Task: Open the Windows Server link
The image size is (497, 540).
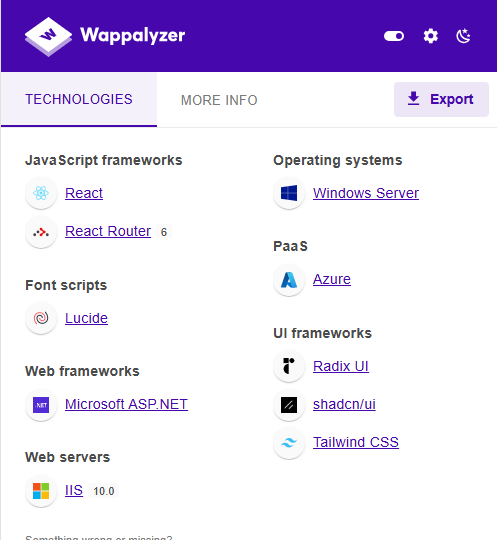Action: (x=366, y=193)
